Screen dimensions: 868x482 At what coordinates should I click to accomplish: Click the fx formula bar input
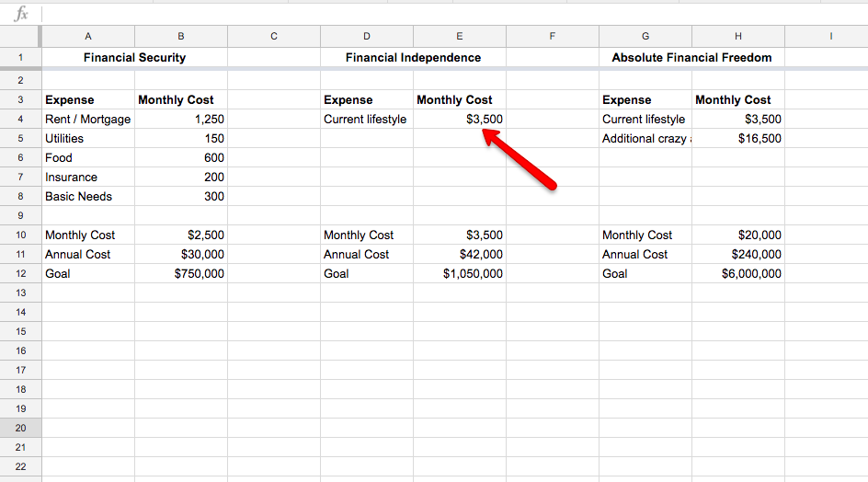[x=454, y=14]
